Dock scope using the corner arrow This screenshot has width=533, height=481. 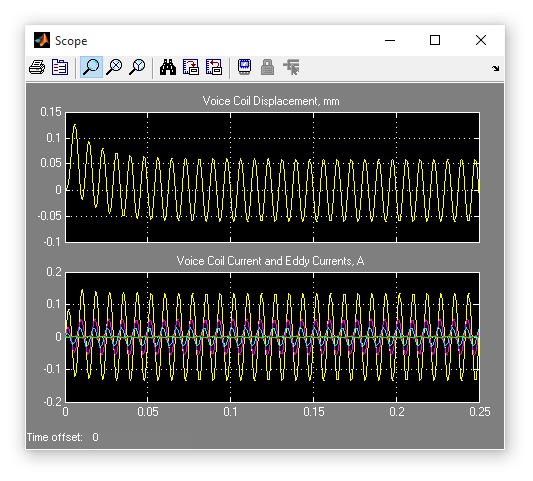[495, 68]
